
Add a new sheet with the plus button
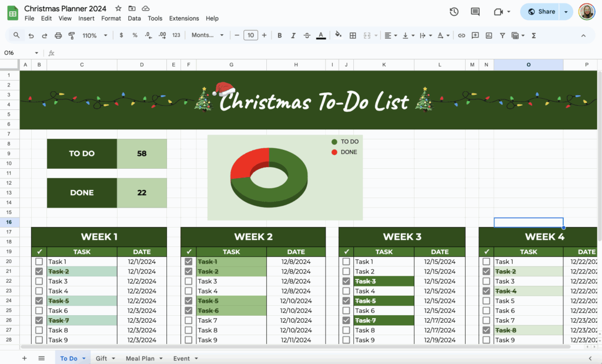(24, 358)
